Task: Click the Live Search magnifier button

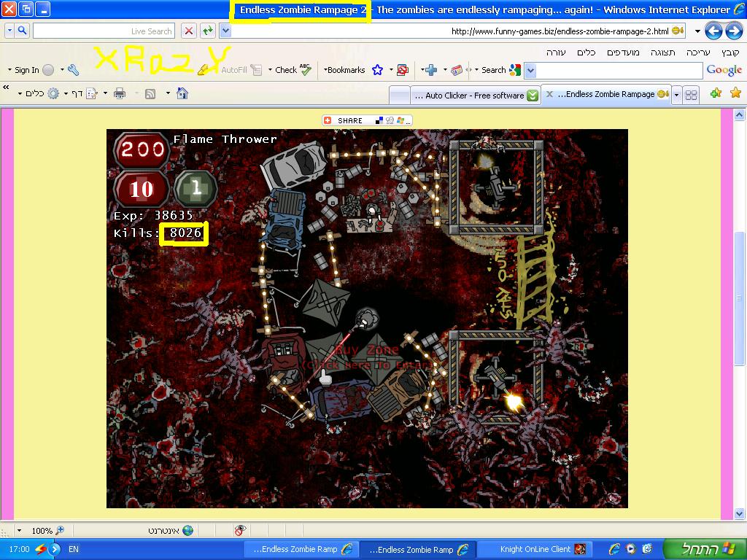Action: click(22, 31)
